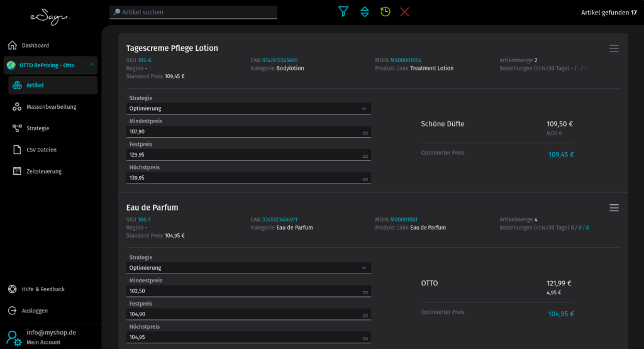Click the red X reset icon
The width and height of the screenshot is (644, 349).
pyautogui.click(x=404, y=12)
